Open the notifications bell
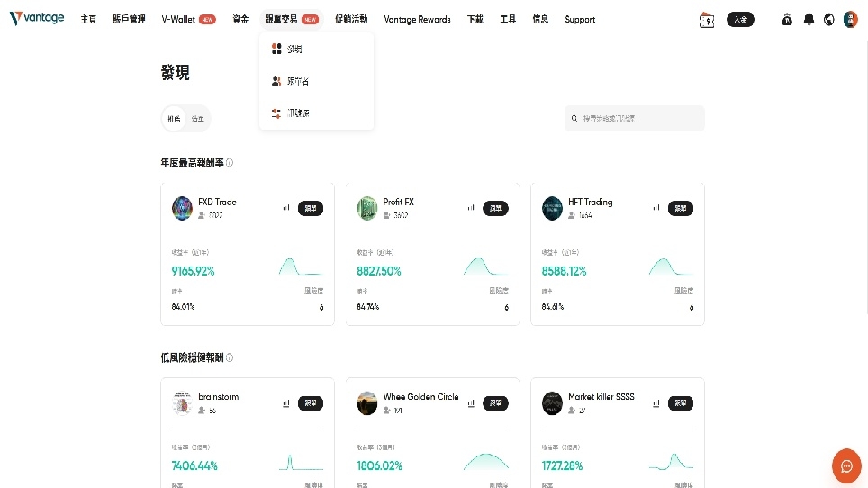 coord(809,20)
